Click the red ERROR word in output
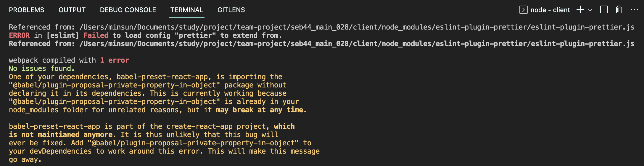The width and height of the screenshot is (644, 166). tap(19, 35)
